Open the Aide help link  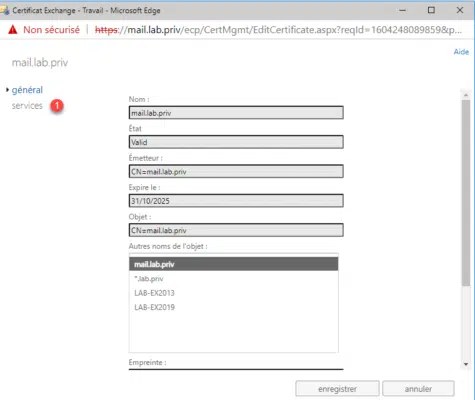point(461,52)
